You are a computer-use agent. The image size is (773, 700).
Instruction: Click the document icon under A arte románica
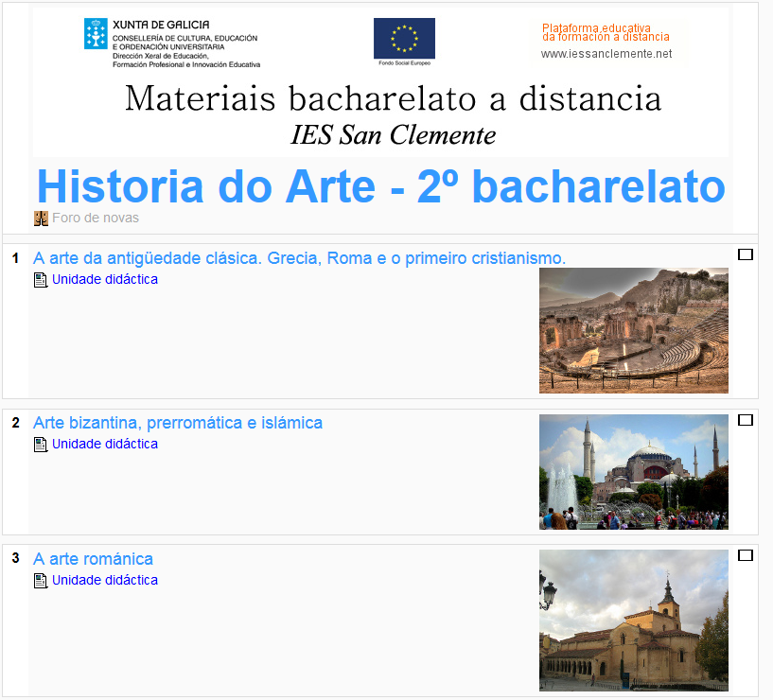[x=40, y=580]
